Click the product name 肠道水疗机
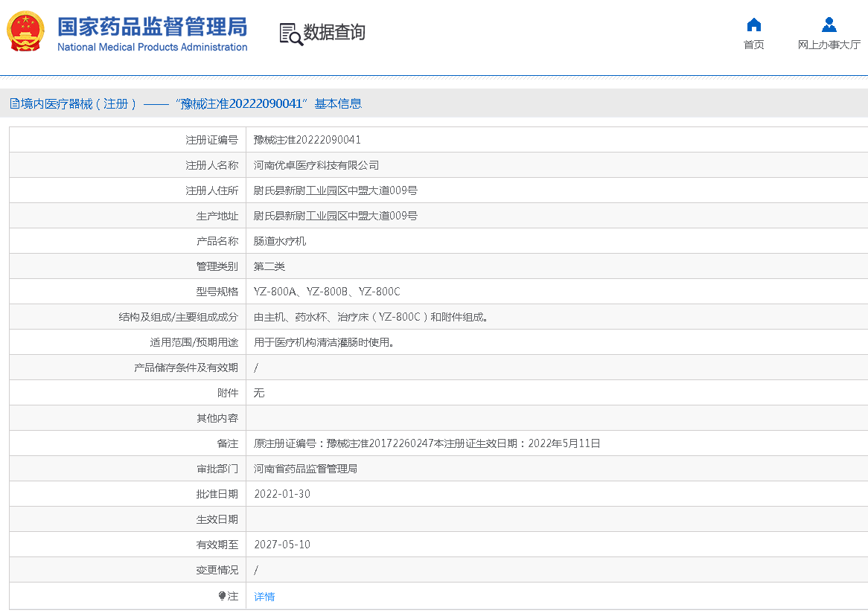868x616 pixels. (280, 241)
